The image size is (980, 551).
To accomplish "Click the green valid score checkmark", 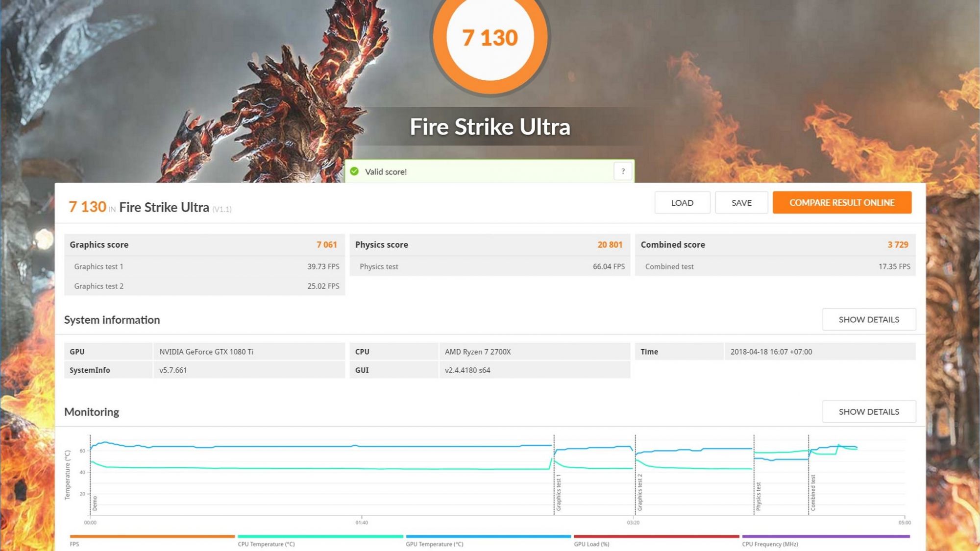I will coord(354,171).
